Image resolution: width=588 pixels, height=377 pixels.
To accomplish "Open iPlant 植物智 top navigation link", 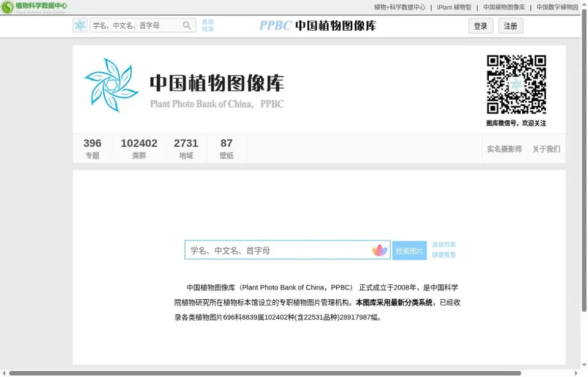I will pyautogui.click(x=454, y=7).
